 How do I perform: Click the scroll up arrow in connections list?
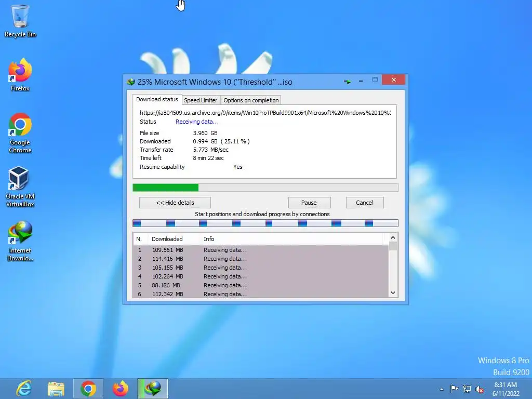click(x=393, y=237)
